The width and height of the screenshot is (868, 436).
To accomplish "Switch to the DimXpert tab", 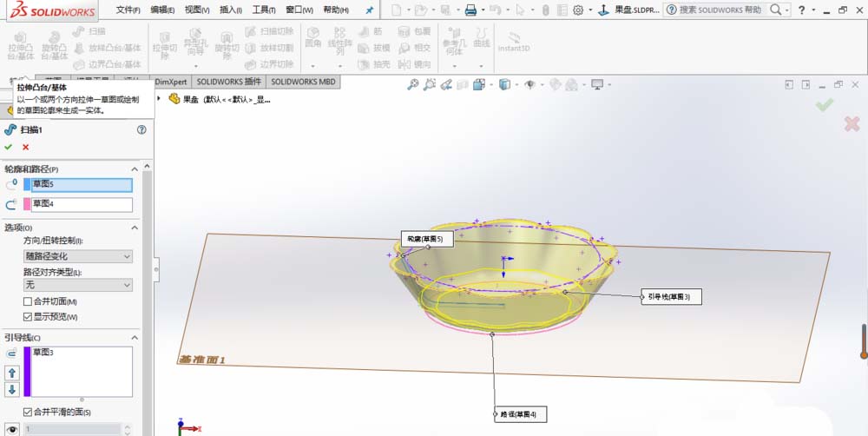I will click(x=171, y=82).
